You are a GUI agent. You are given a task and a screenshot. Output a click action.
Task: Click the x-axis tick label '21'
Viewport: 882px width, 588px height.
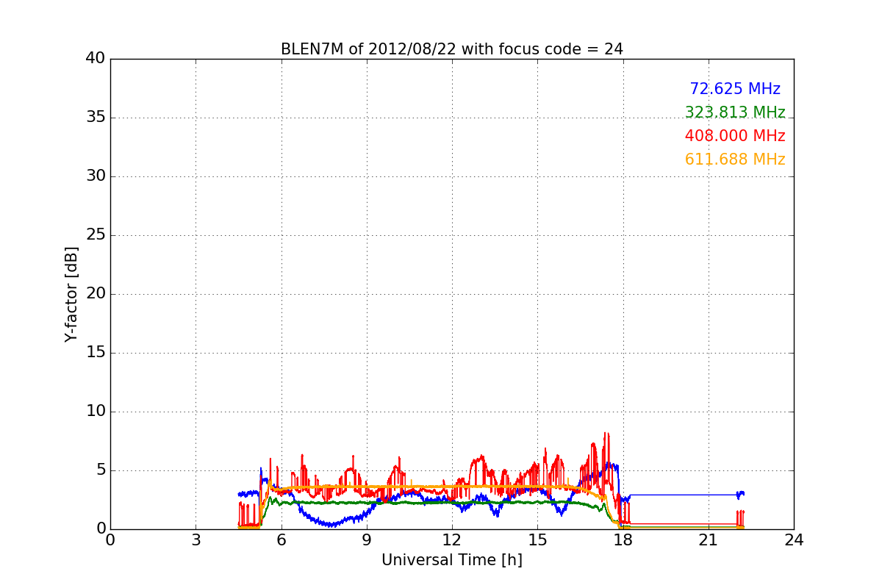pyautogui.click(x=709, y=539)
